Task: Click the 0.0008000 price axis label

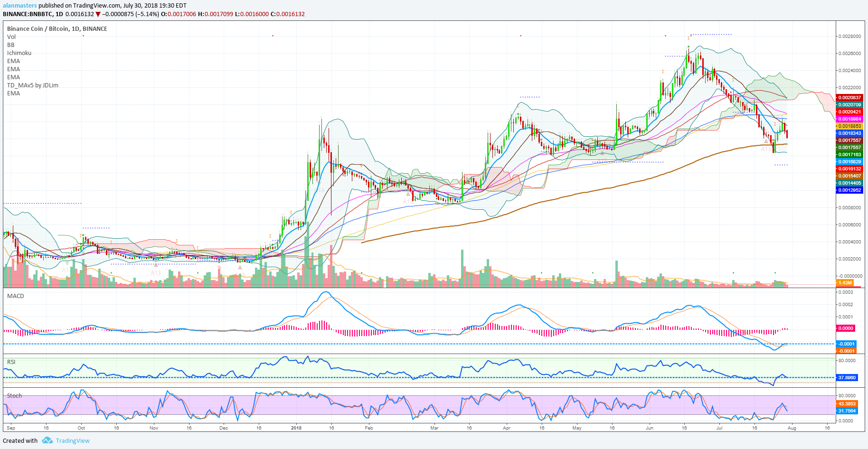Action: [x=850, y=208]
